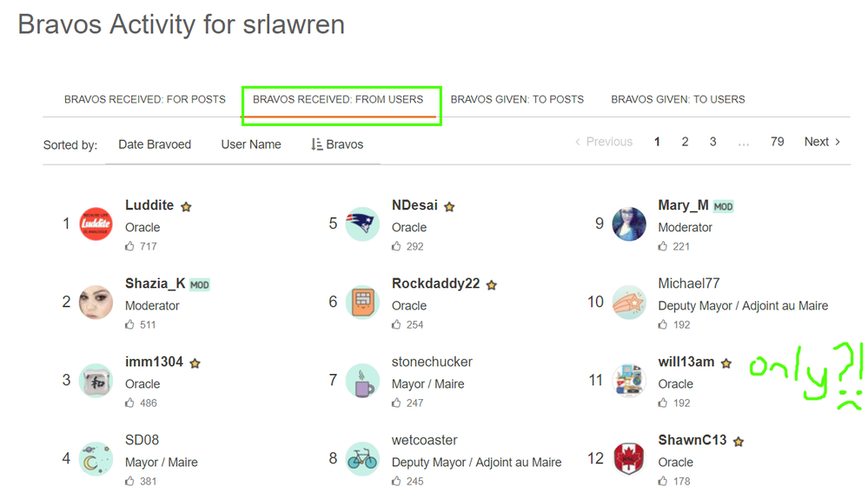868x500 pixels.
Task: Open will13am's user profile link
Action: 686,362
